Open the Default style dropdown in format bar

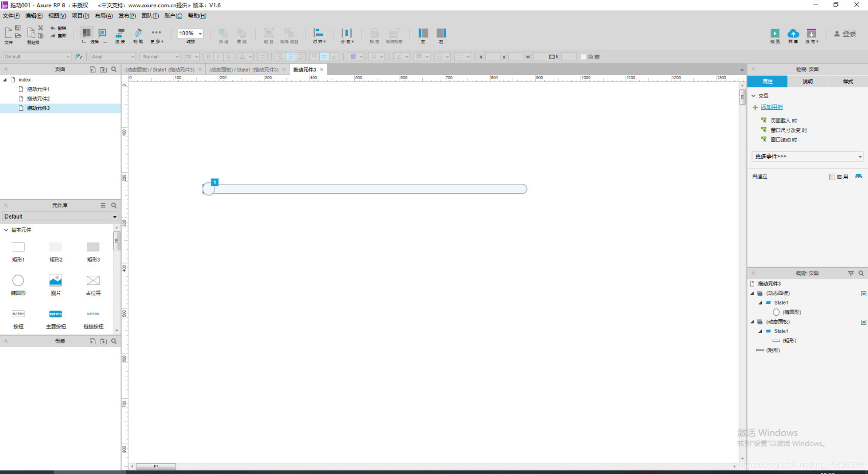tap(37, 57)
